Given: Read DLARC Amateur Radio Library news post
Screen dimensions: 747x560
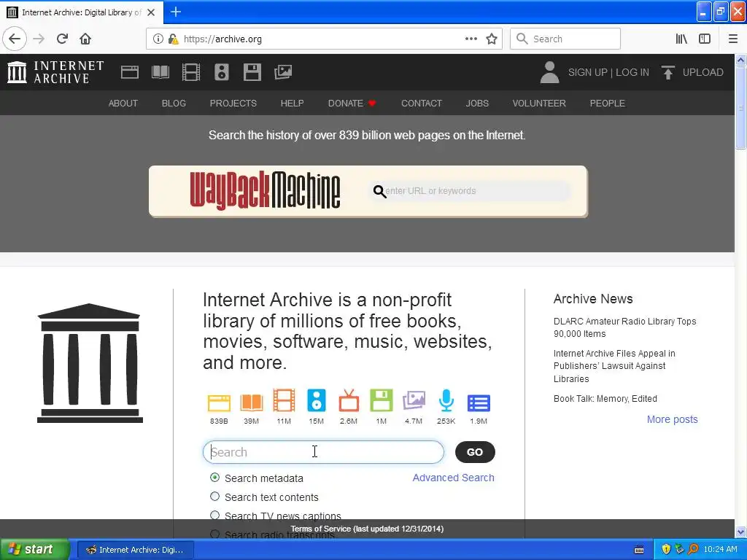Looking at the screenshot, I should (x=624, y=327).
